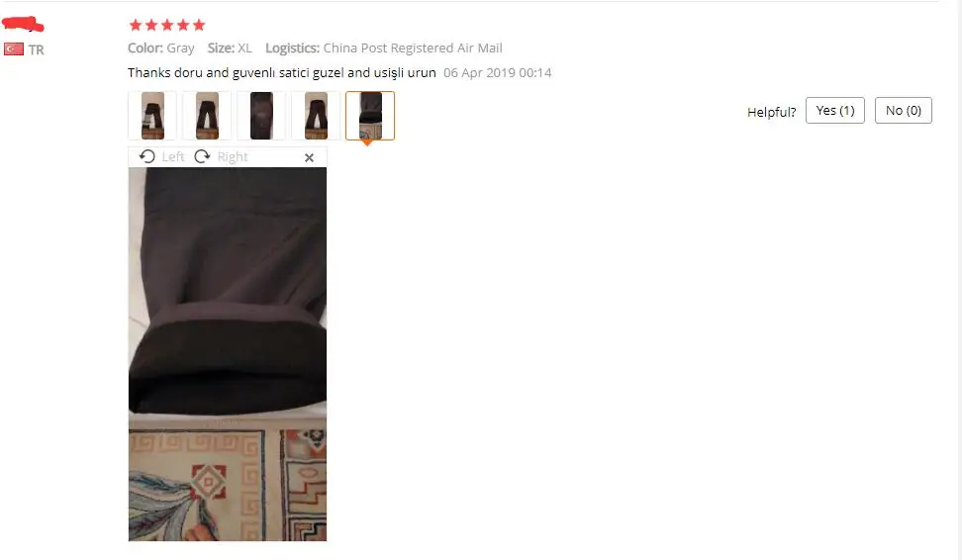Close the enlarged photo viewer

coord(309,157)
